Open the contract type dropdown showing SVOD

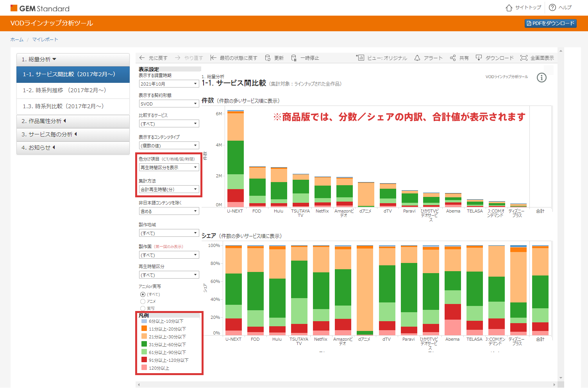point(169,104)
